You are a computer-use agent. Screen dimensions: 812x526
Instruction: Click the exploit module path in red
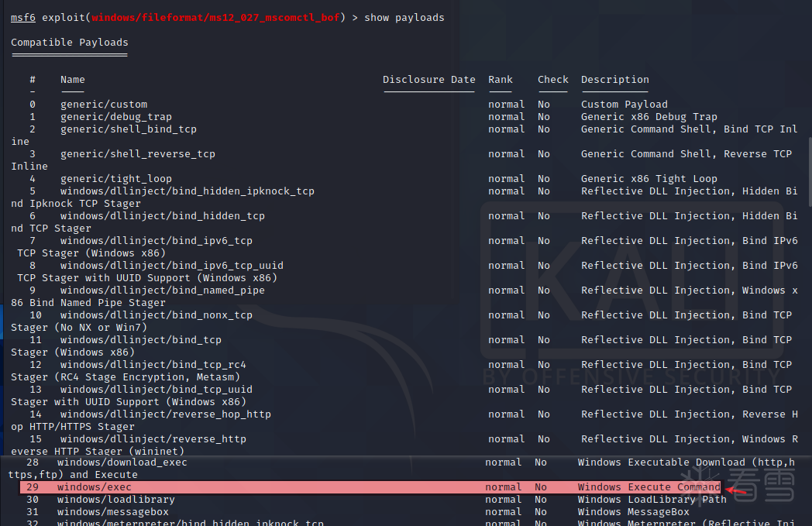215,17
